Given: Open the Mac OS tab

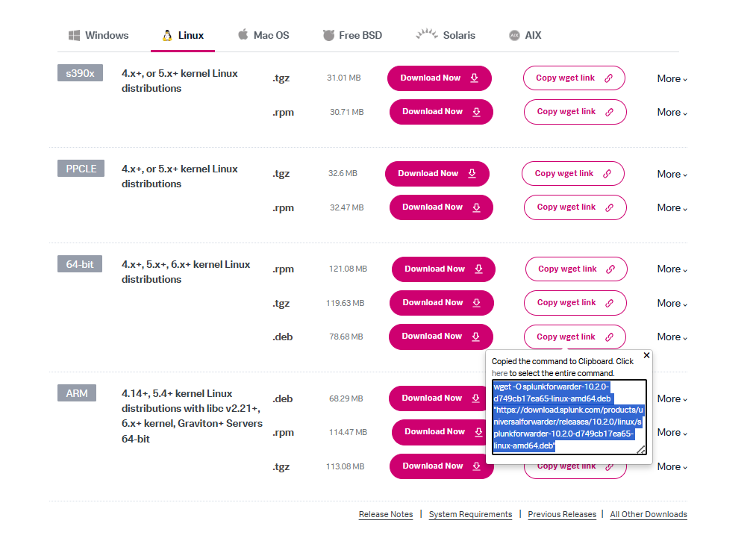Looking at the screenshot, I should 263,35.
